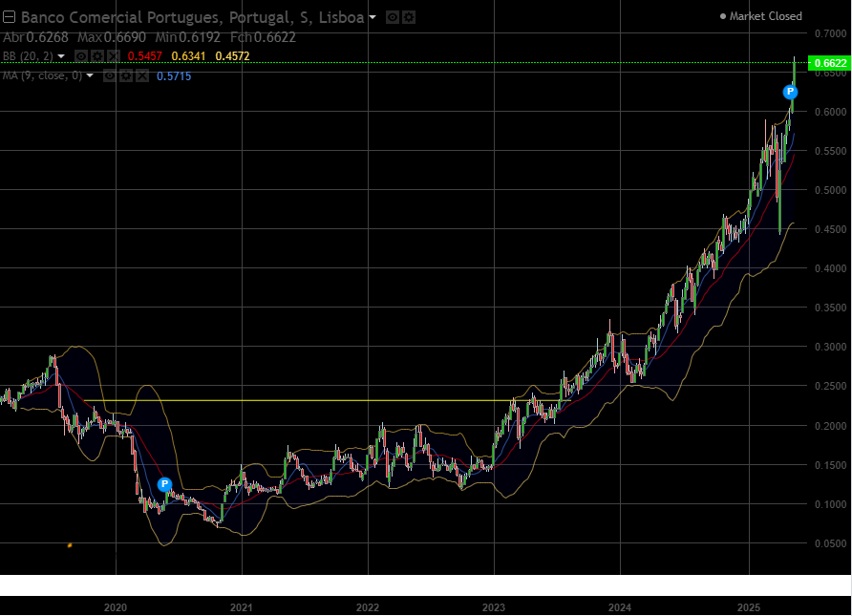
Task: Click the 2021 label on time axis
Action: 242,607
